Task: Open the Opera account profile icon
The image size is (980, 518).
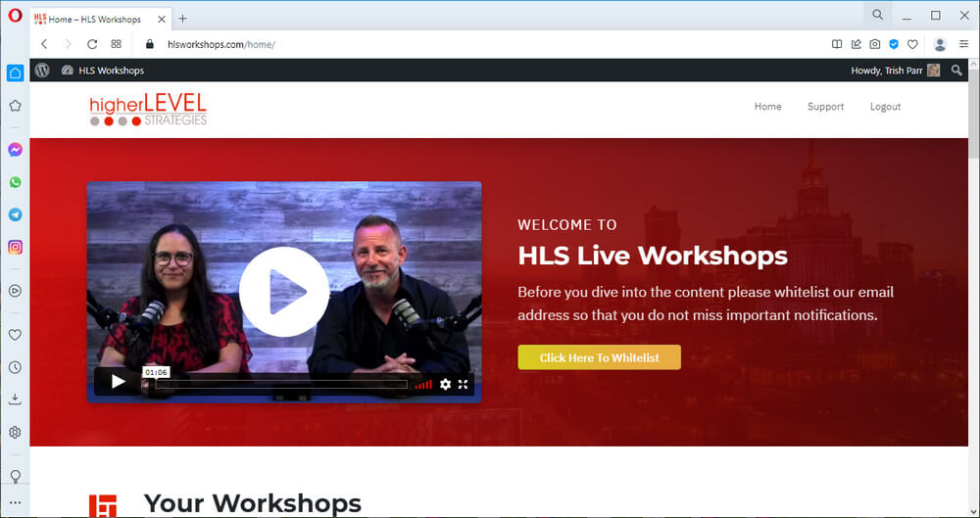Action: tap(940, 44)
